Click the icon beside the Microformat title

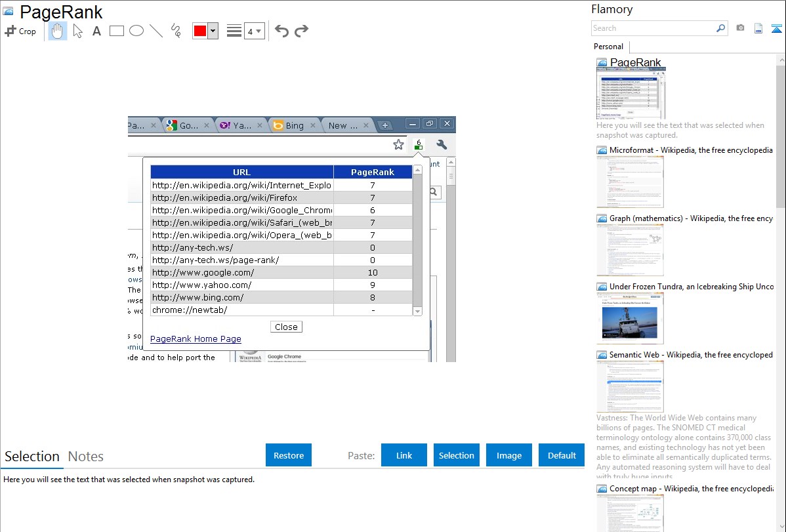tap(602, 150)
